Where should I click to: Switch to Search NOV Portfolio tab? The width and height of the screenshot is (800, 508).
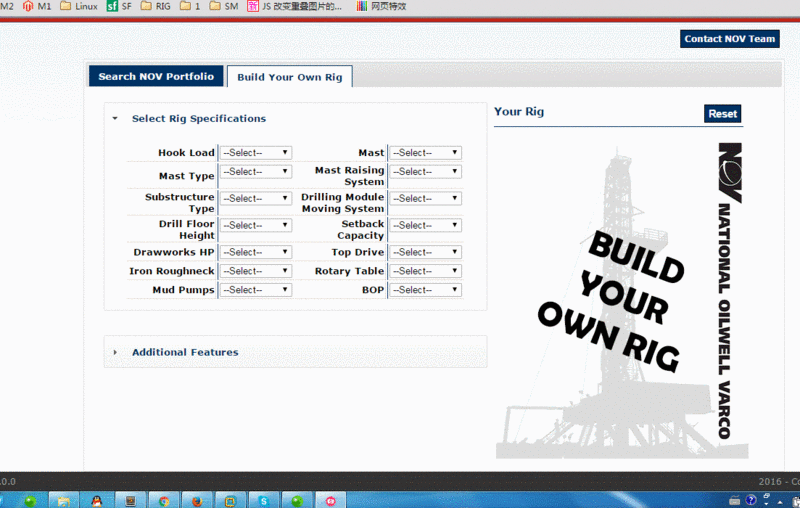point(156,76)
